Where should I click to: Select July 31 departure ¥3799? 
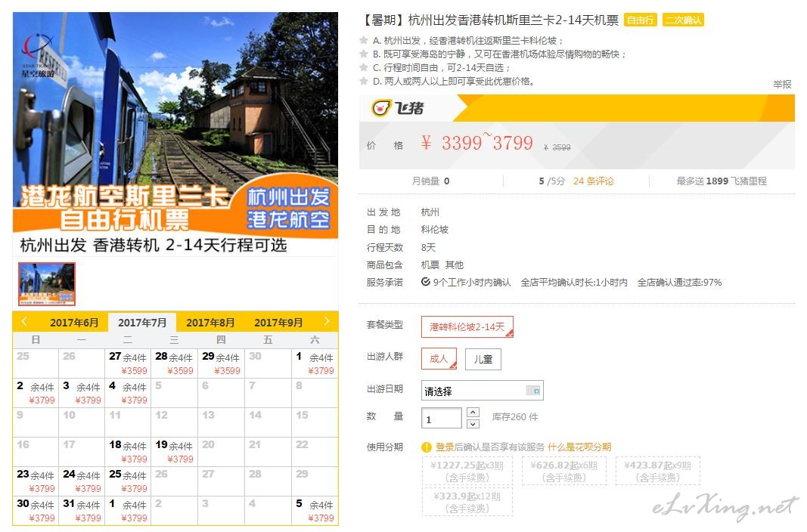(82, 511)
